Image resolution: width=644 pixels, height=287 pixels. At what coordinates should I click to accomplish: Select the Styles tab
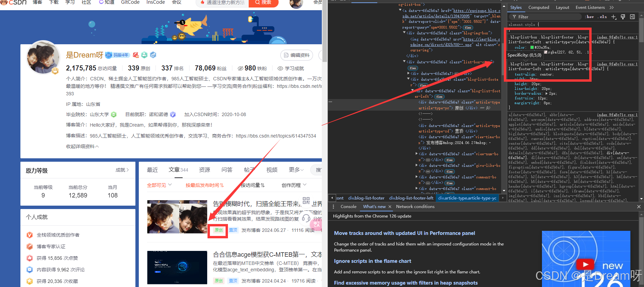coord(516,7)
